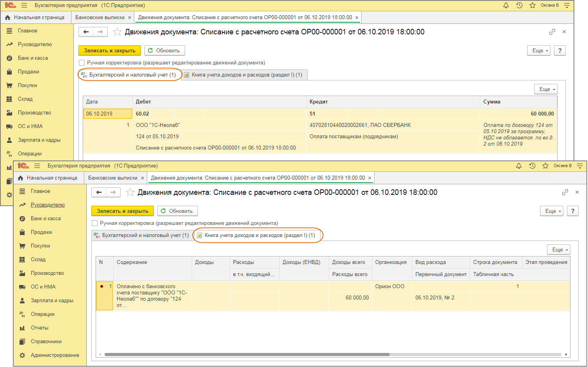Viewport: 588px width, 367px height.
Task: Open Руководителю link in front window sidebar
Action: [x=48, y=205]
